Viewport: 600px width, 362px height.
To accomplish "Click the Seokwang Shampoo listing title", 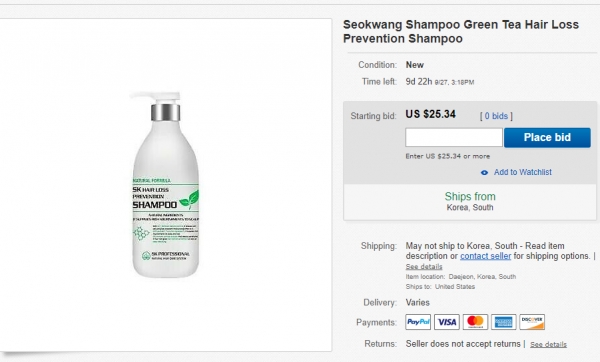I will tap(461, 31).
